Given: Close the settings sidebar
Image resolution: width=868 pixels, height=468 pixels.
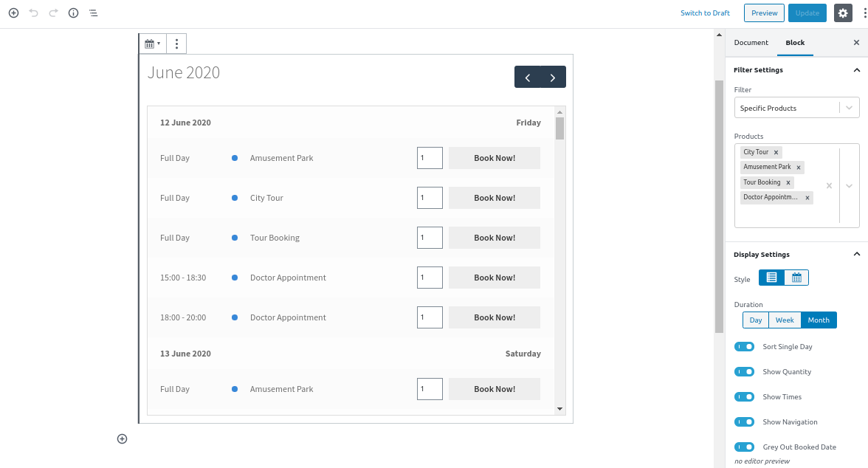Looking at the screenshot, I should point(856,43).
